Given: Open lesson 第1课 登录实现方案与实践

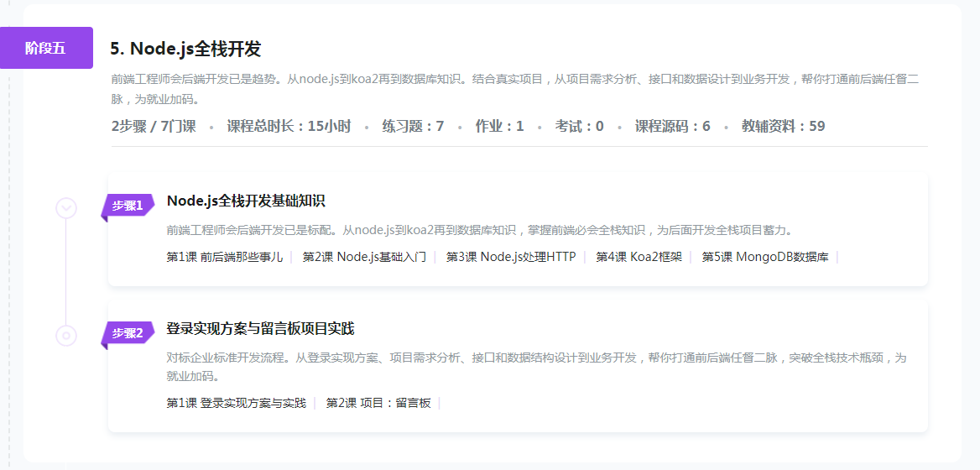Looking at the screenshot, I should pyautogui.click(x=237, y=404).
